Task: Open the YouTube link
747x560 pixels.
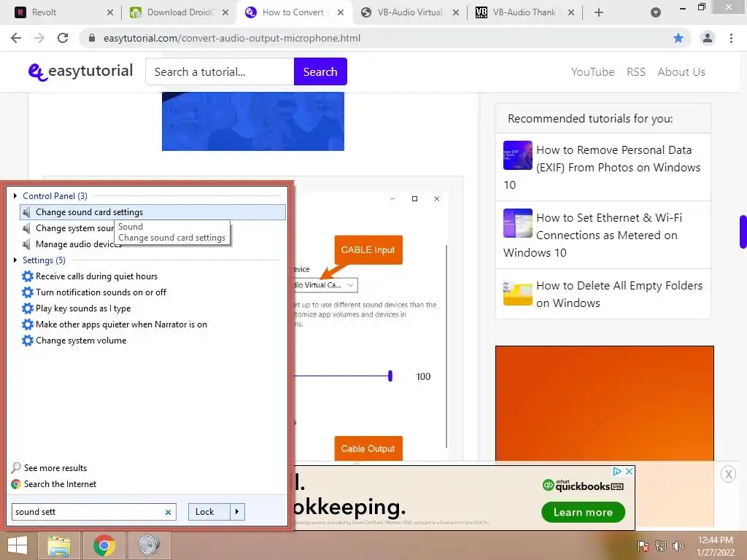Action: click(592, 72)
